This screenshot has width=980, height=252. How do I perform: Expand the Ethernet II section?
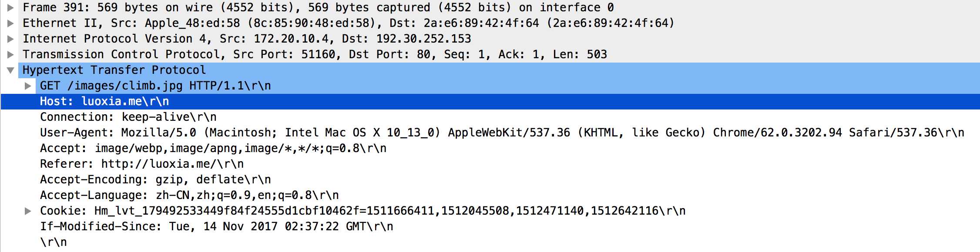coord(10,23)
